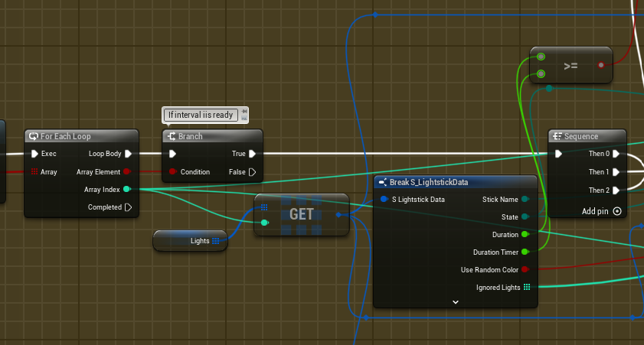The image size is (644, 345).
Task: Click the Array Index output pin
Action: coord(127,189)
